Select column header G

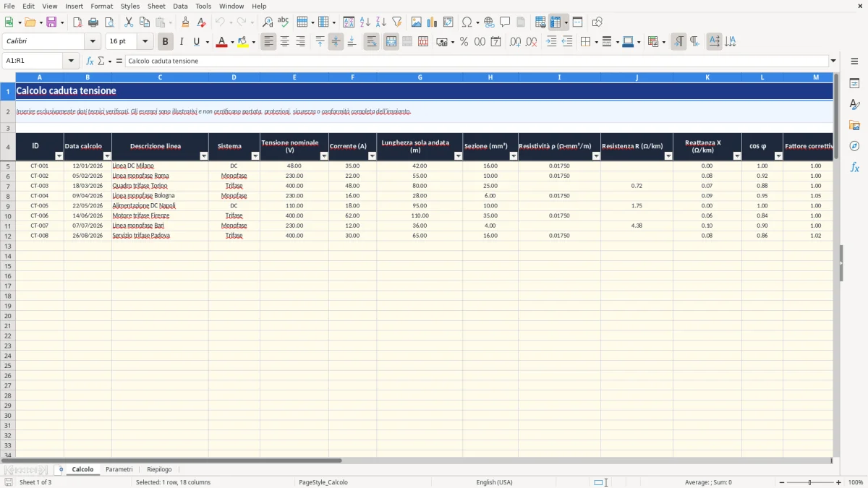click(x=420, y=77)
